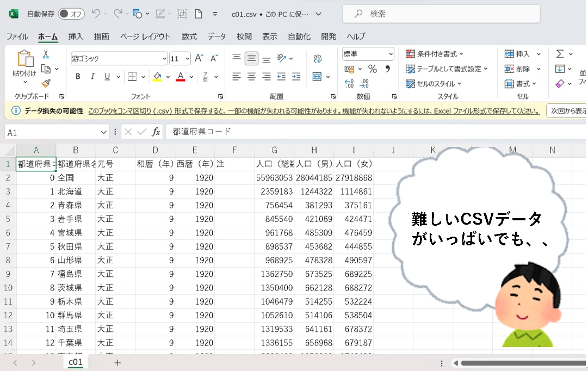This screenshot has height=371, width=588.
Task: Open the ファイル menu tab
Action: pyautogui.click(x=17, y=36)
